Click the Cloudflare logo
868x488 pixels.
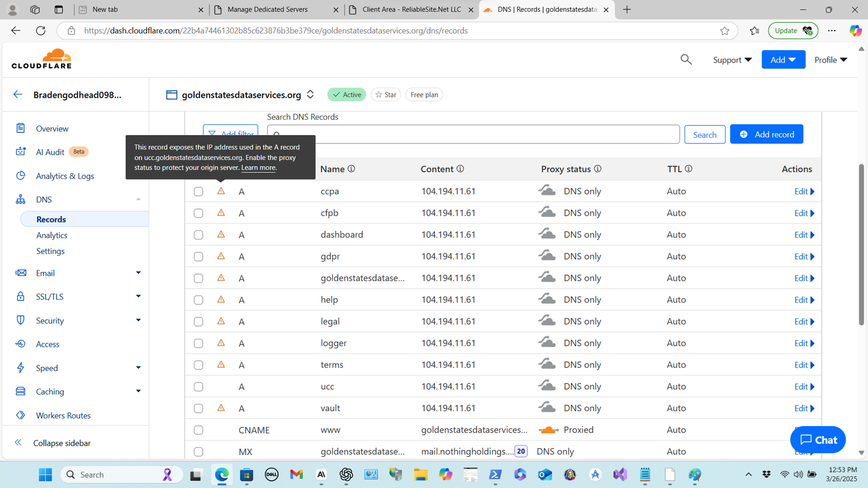[x=42, y=59]
